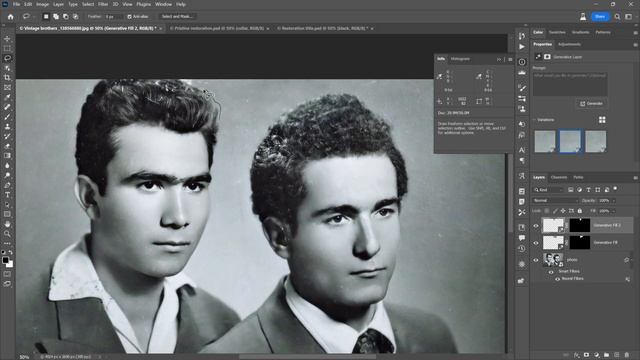Select the Hand tool
This screenshot has height=360, width=640.
[7, 224]
